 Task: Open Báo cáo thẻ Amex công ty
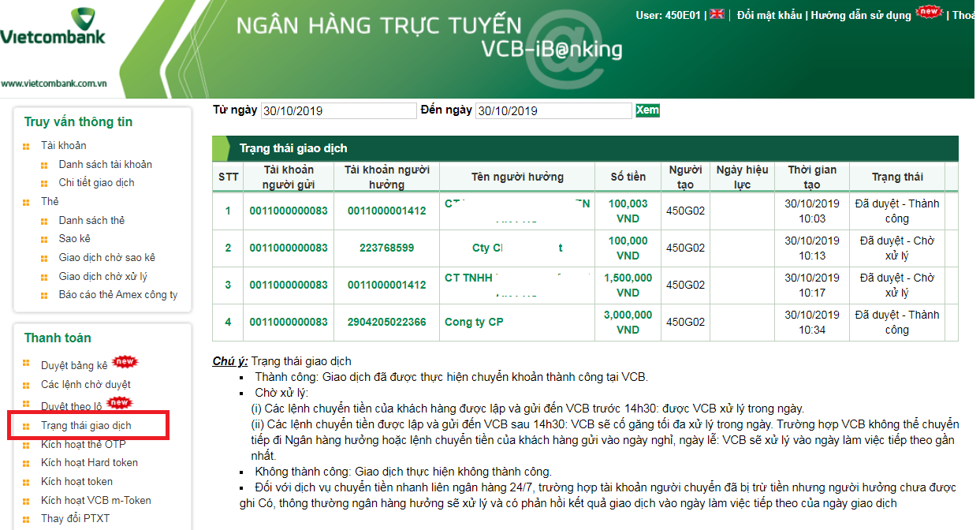[118, 295]
